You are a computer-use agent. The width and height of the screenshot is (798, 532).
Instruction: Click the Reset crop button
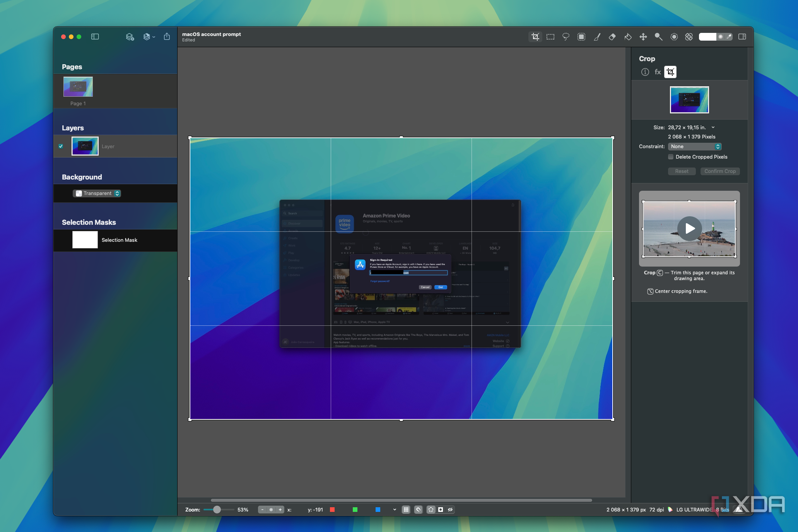coord(682,171)
